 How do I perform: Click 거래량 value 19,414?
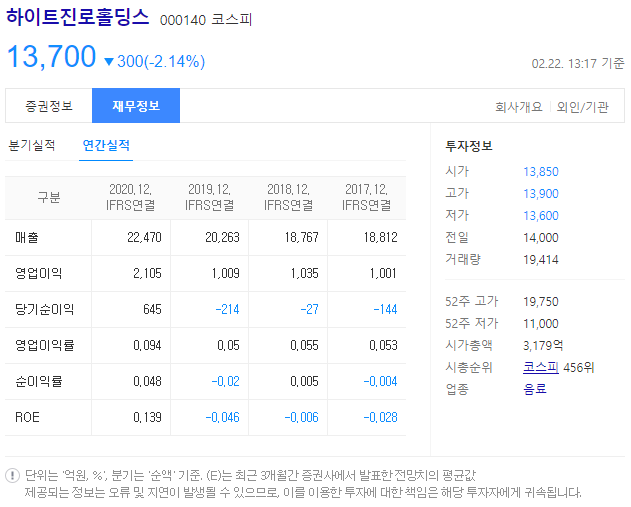(541, 260)
